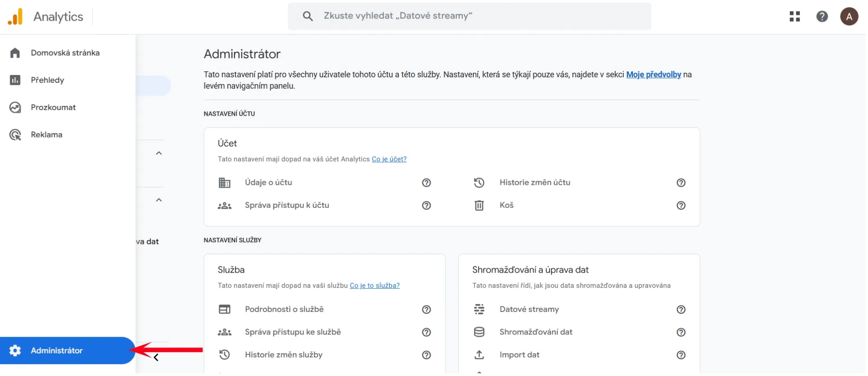Click the help icon beside Správa přístupu ke službě

click(x=426, y=332)
